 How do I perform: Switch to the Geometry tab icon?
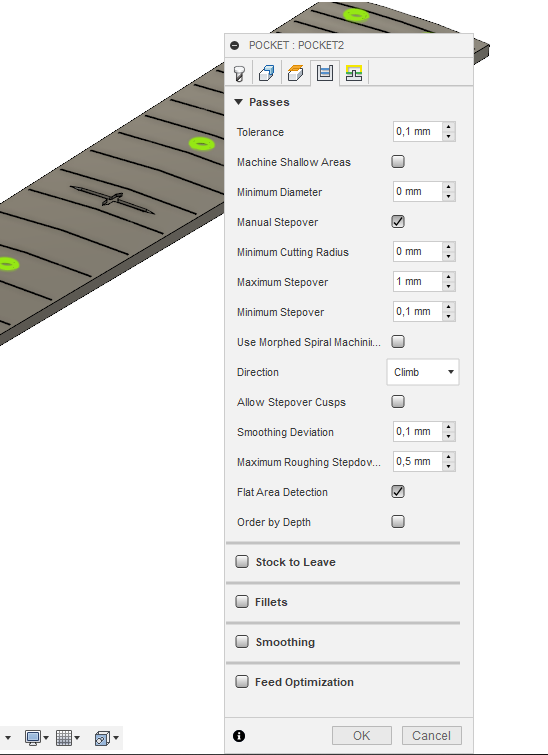267,73
